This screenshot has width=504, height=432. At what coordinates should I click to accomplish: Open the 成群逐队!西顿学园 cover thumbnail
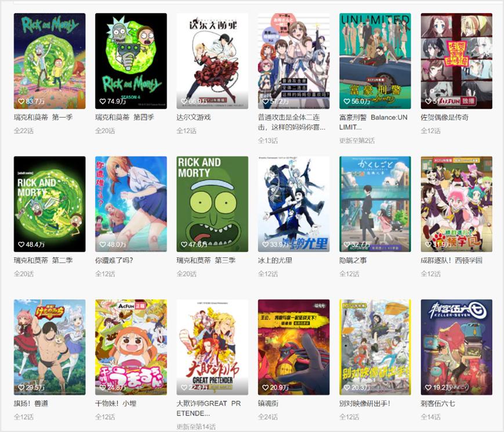coord(456,204)
